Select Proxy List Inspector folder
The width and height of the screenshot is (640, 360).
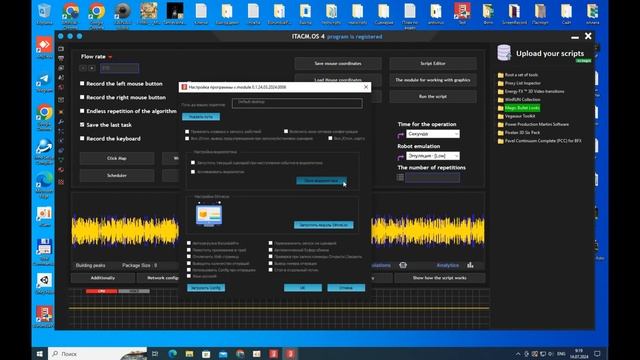[x=522, y=83]
